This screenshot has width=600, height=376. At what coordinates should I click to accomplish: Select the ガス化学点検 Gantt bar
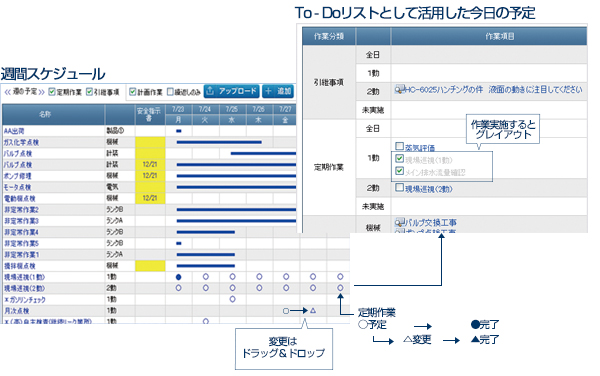[x=219, y=142]
